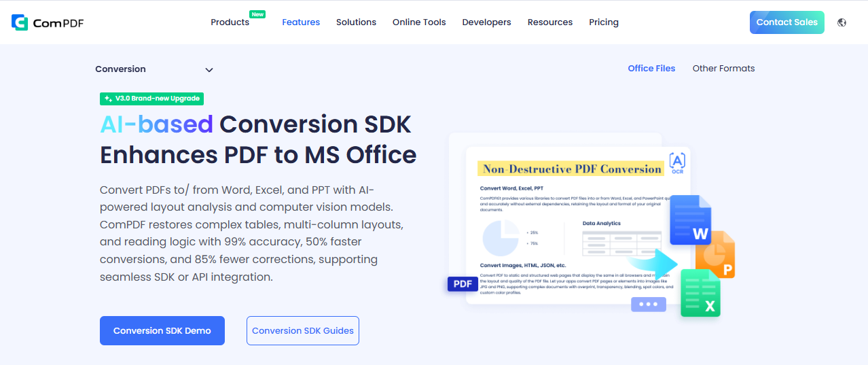Click the Non-Destructive PDF Conversion document image
This screenshot has height=365, width=868.
click(x=577, y=224)
